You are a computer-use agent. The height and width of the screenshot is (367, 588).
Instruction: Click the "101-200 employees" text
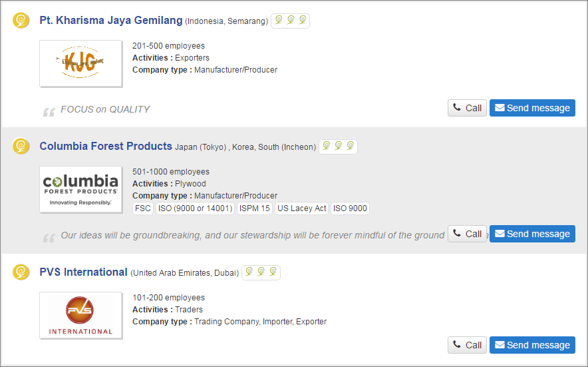pos(168,298)
